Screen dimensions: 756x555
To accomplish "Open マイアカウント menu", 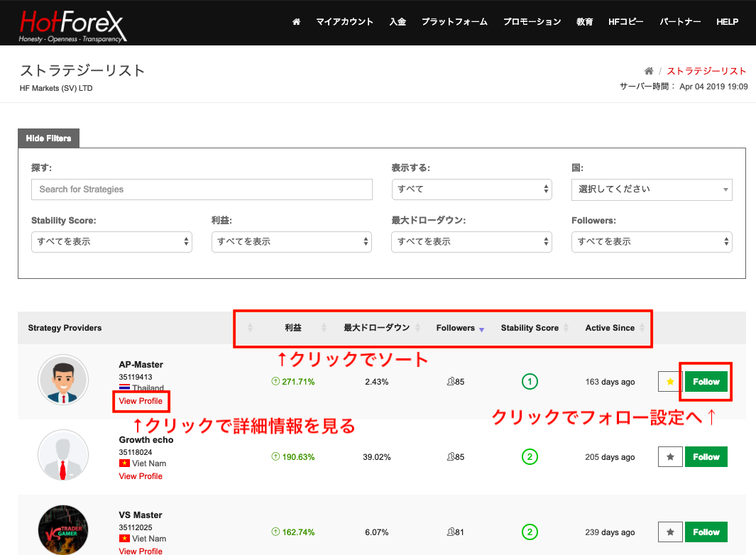I will click(345, 22).
